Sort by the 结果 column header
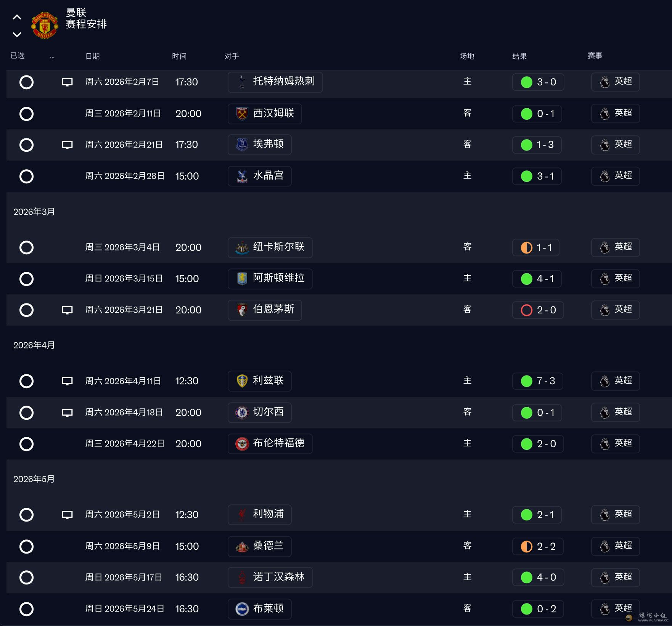Image resolution: width=672 pixels, height=626 pixels. tap(519, 56)
